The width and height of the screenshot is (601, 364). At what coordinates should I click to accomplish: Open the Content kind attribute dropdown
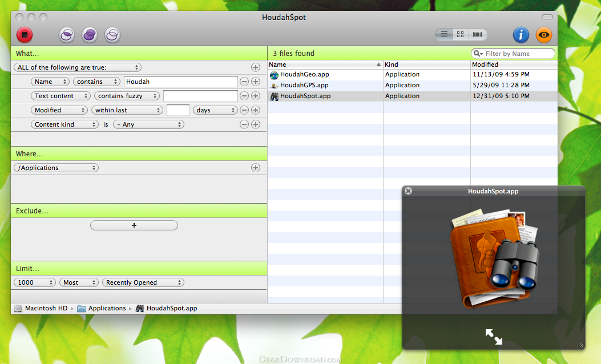pyautogui.click(x=64, y=124)
